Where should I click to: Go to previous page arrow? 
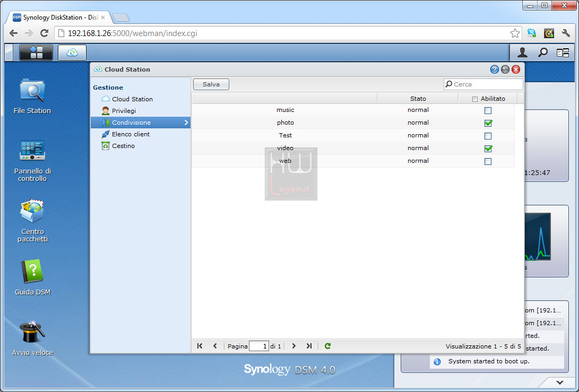215,346
